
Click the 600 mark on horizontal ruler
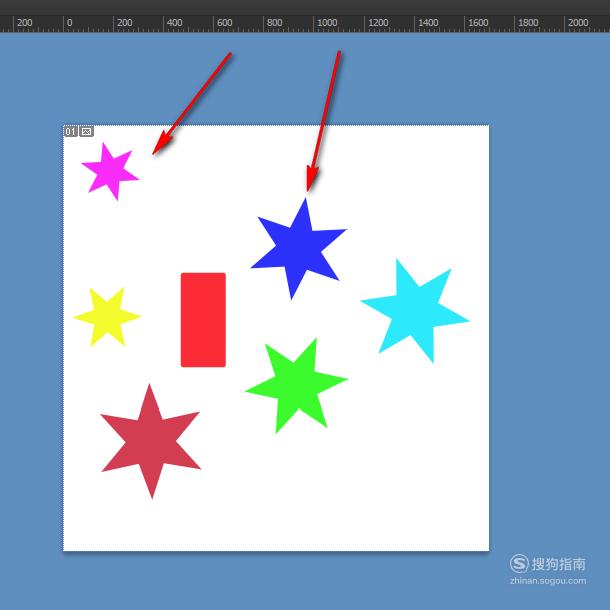click(224, 23)
